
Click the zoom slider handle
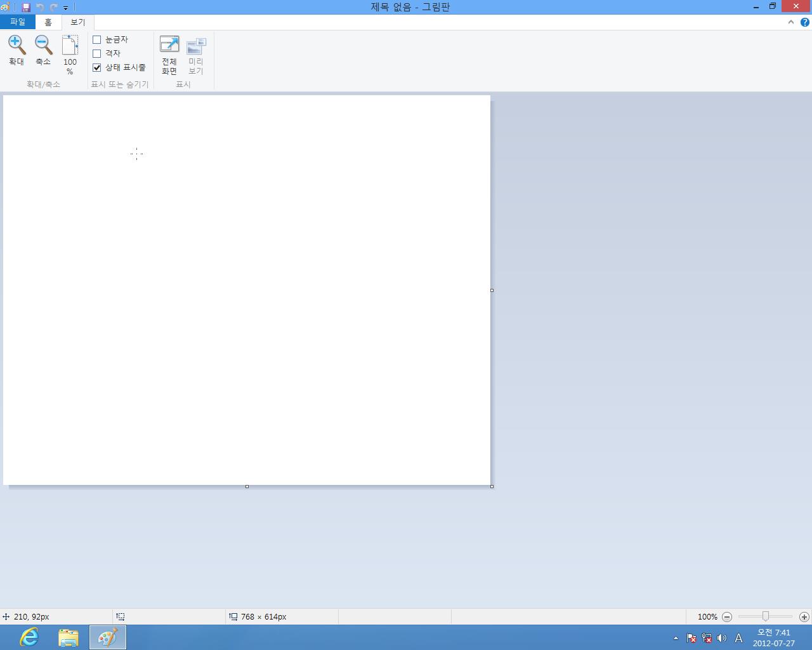(x=766, y=616)
